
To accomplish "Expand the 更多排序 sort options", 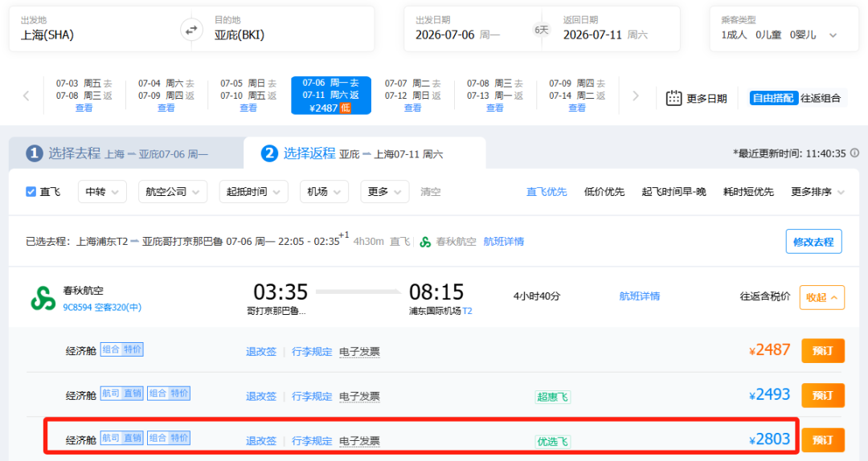I will point(817,191).
